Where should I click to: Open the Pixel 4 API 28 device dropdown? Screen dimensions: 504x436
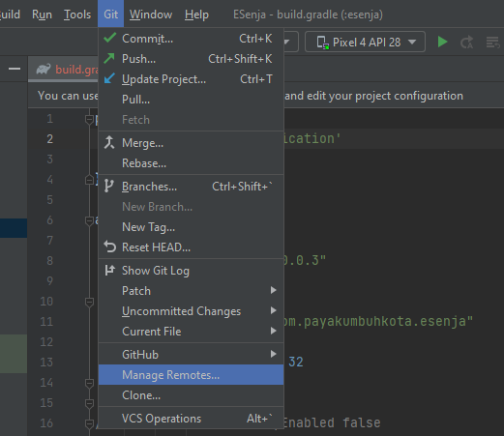point(365,42)
